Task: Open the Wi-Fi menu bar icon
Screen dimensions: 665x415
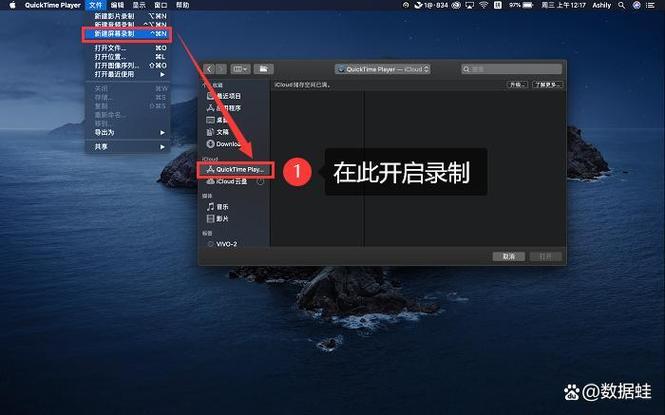Action: pyautogui.click(x=483, y=5)
